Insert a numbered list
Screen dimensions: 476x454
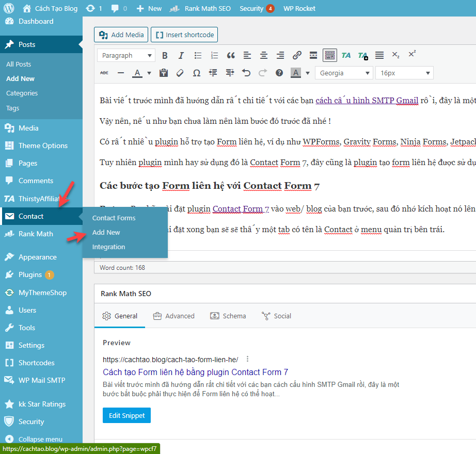(x=214, y=56)
